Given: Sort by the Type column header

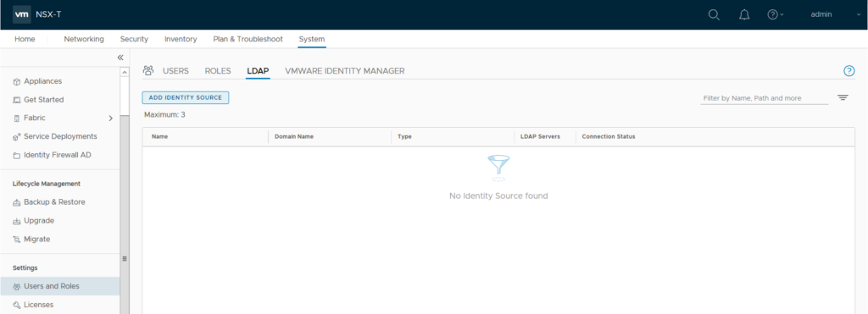Looking at the screenshot, I should [404, 136].
